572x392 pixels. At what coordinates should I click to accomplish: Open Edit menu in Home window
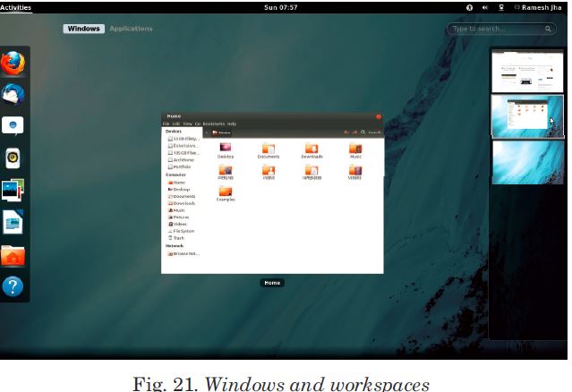pos(176,124)
